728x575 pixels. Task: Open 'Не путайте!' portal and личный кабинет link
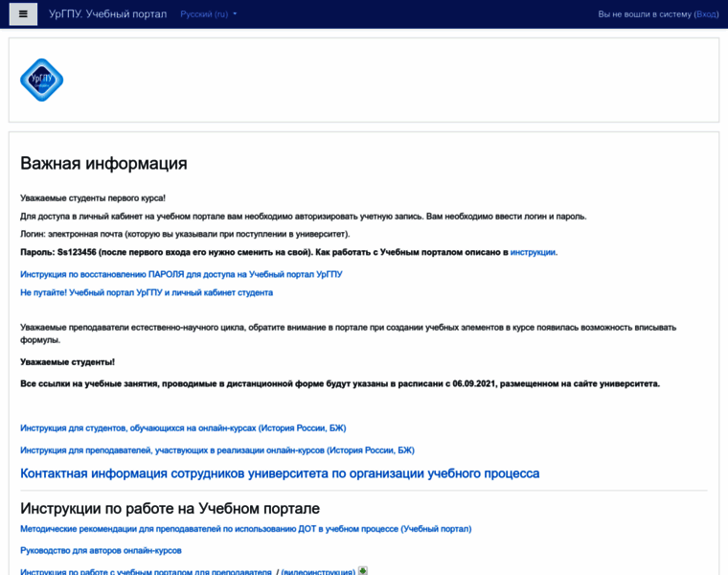[147, 292]
